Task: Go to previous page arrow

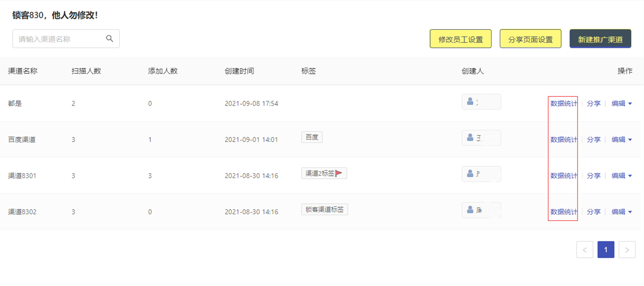Action: pyautogui.click(x=585, y=250)
